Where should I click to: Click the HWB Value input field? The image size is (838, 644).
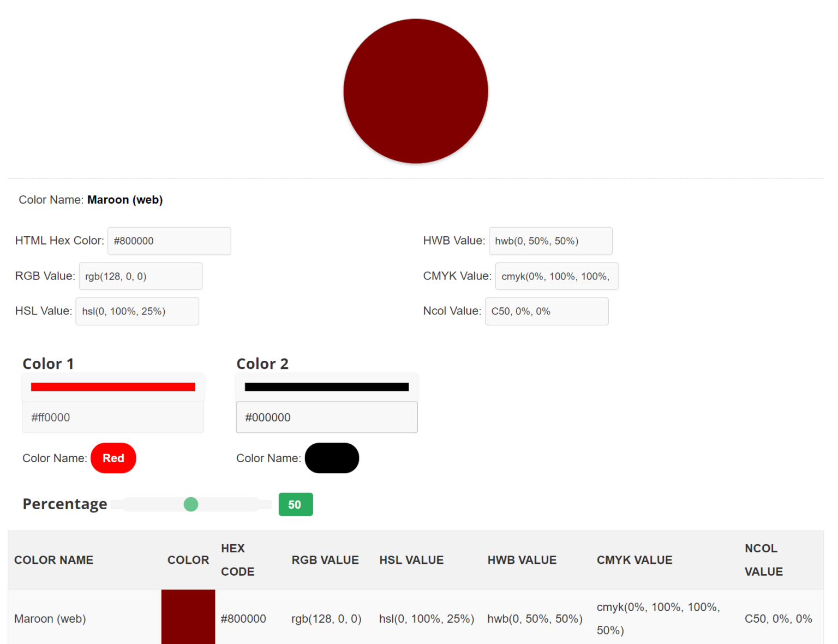click(x=550, y=241)
